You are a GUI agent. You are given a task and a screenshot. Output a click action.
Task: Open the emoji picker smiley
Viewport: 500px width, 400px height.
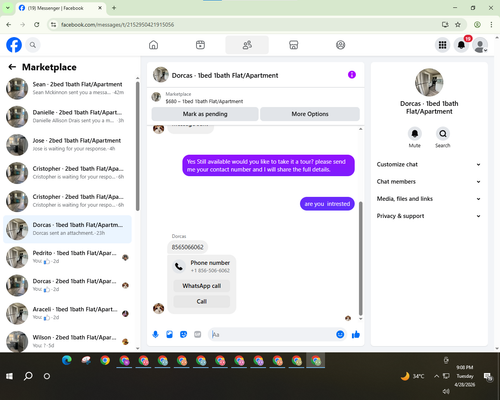(x=340, y=334)
